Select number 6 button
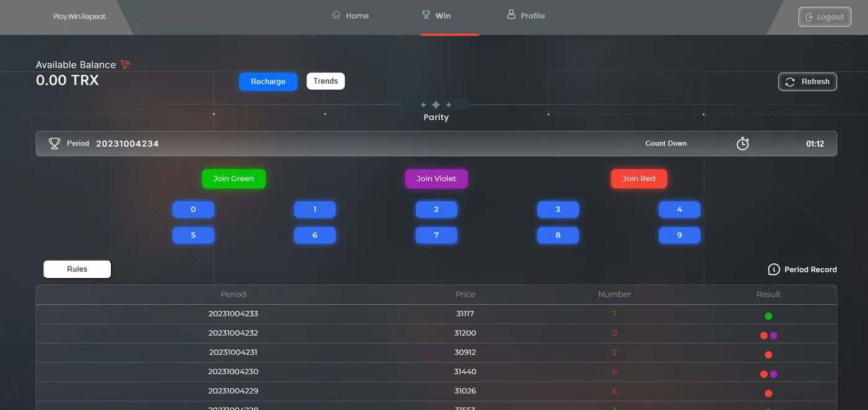Screen dimensions: 868x410 click(x=315, y=235)
